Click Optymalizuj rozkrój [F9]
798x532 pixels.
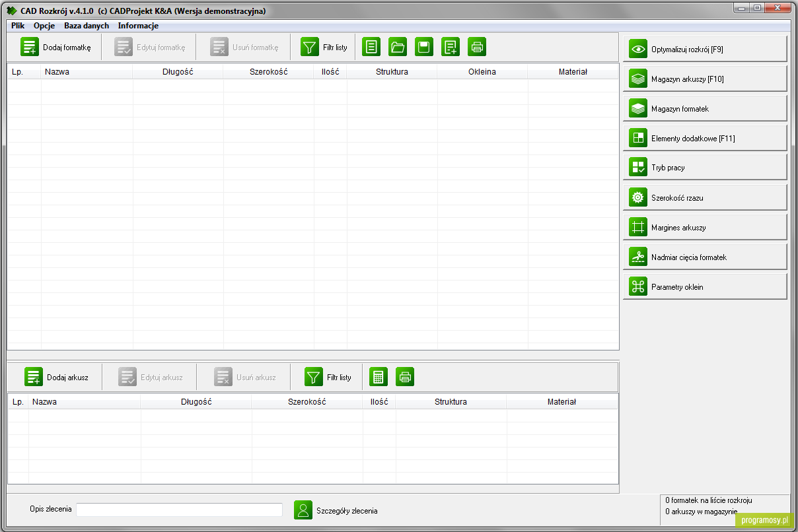click(705, 49)
